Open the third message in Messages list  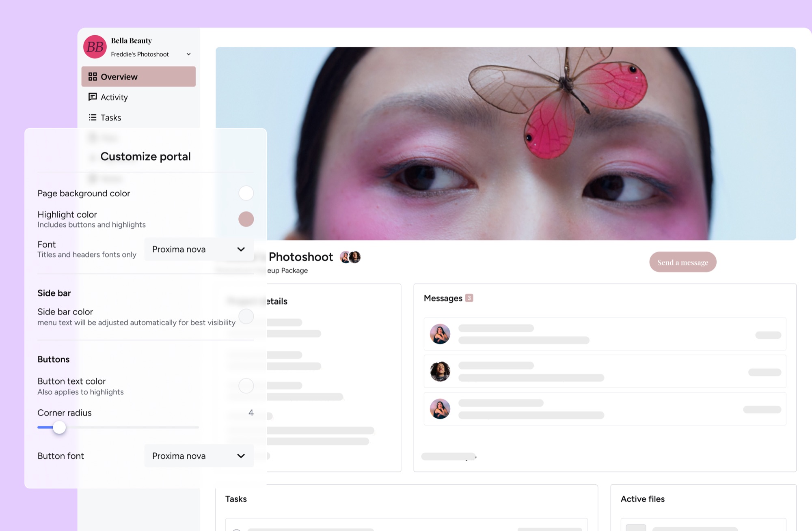[605, 409]
